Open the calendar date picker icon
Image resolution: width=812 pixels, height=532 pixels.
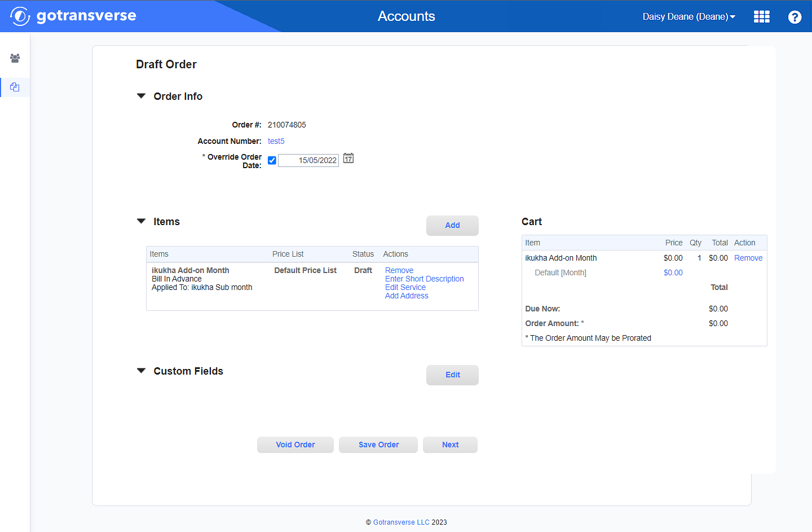(348, 159)
